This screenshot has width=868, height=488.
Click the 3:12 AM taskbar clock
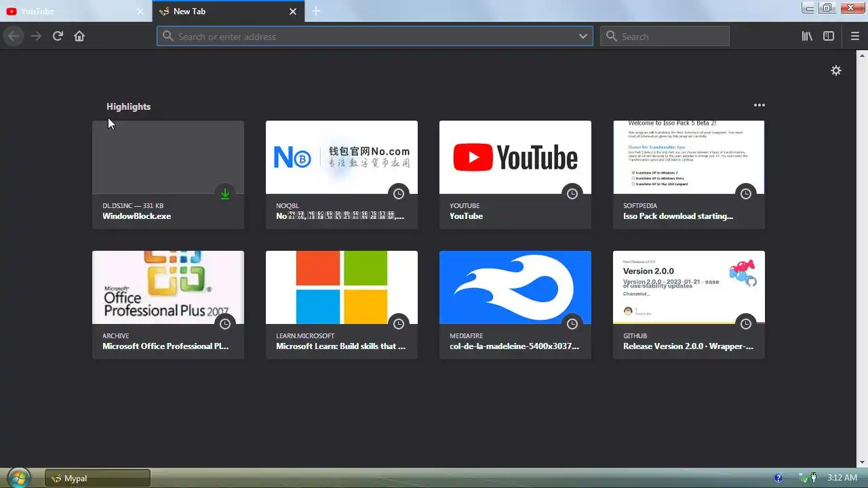pos(842,478)
